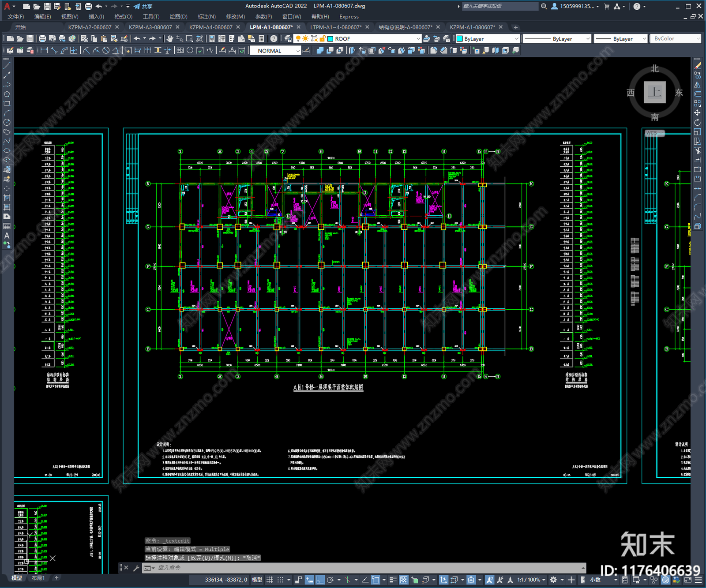
Task: Open annotation scale 1:1 / 100% dropdown
Action: coord(531,580)
